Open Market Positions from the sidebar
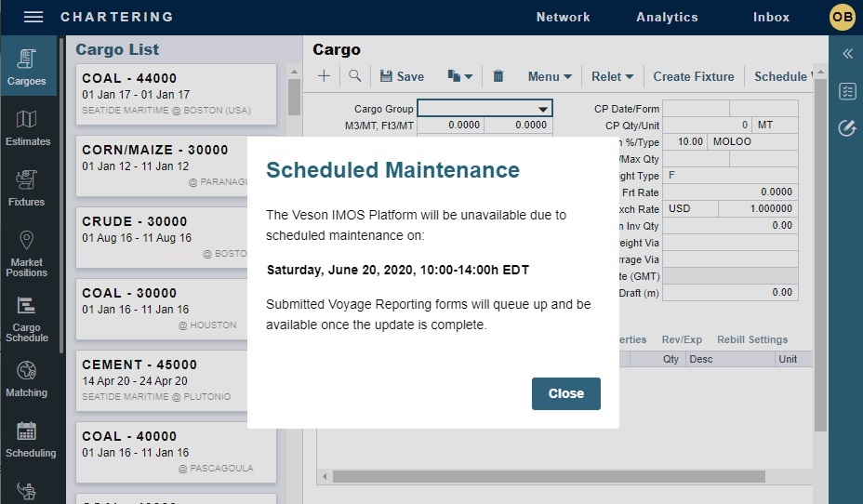 tap(27, 253)
